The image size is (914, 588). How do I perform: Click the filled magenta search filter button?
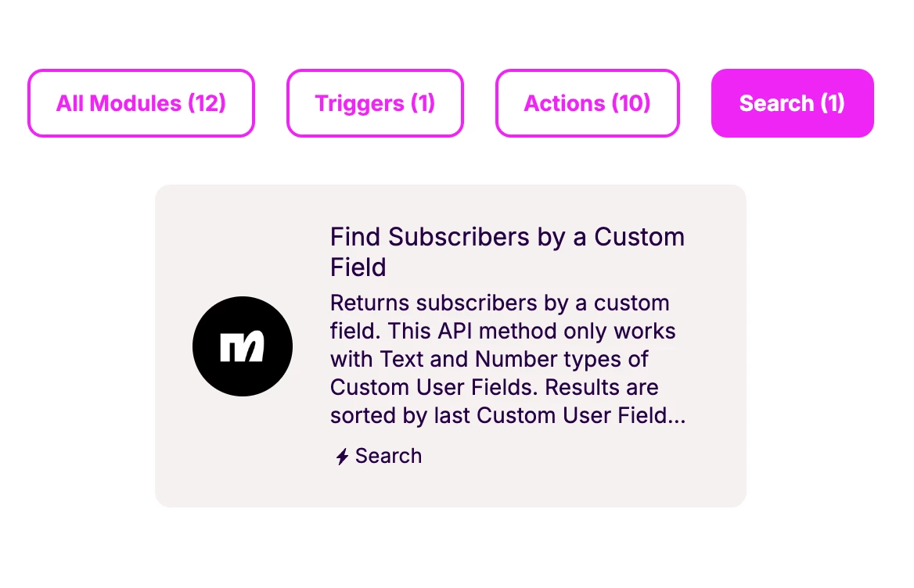tap(792, 103)
